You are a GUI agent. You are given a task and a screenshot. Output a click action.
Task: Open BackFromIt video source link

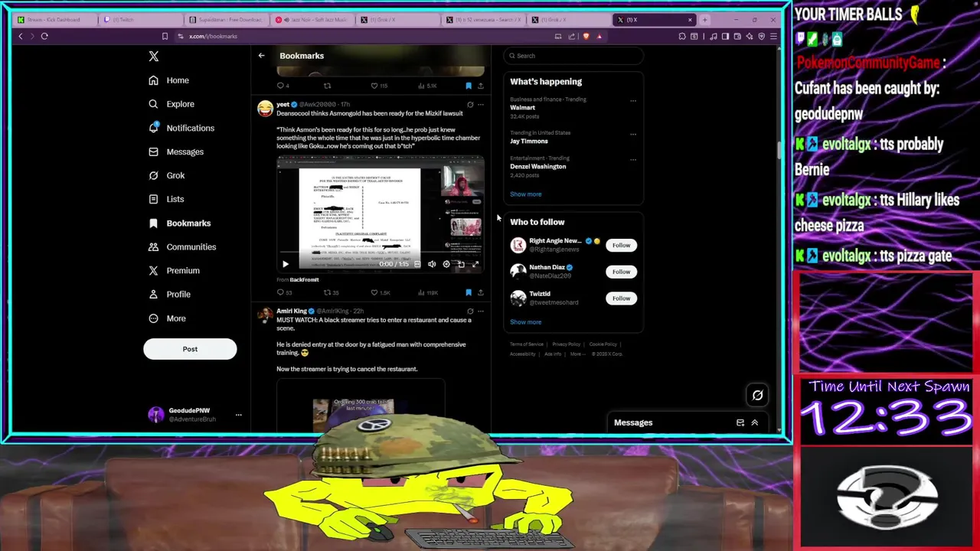pyautogui.click(x=304, y=280)
